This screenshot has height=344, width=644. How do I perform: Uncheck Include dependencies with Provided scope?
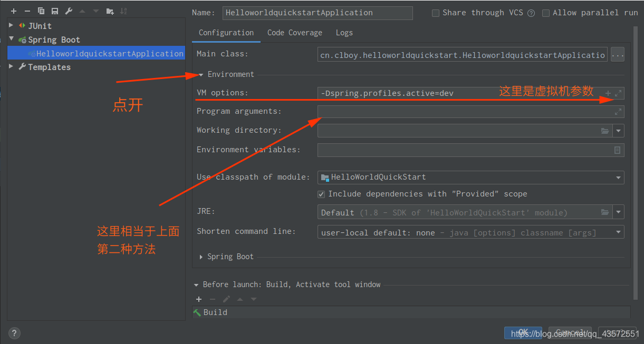(x=321, y=194)
